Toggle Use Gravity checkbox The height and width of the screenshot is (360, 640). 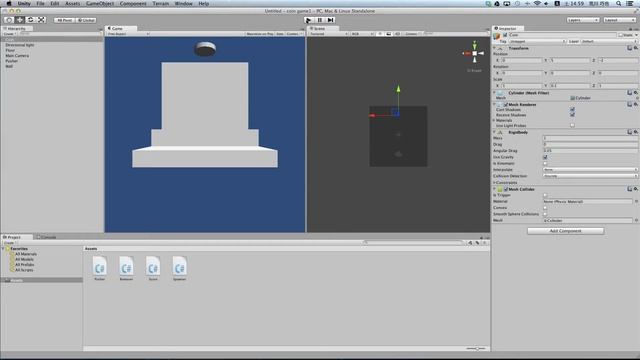545,157
